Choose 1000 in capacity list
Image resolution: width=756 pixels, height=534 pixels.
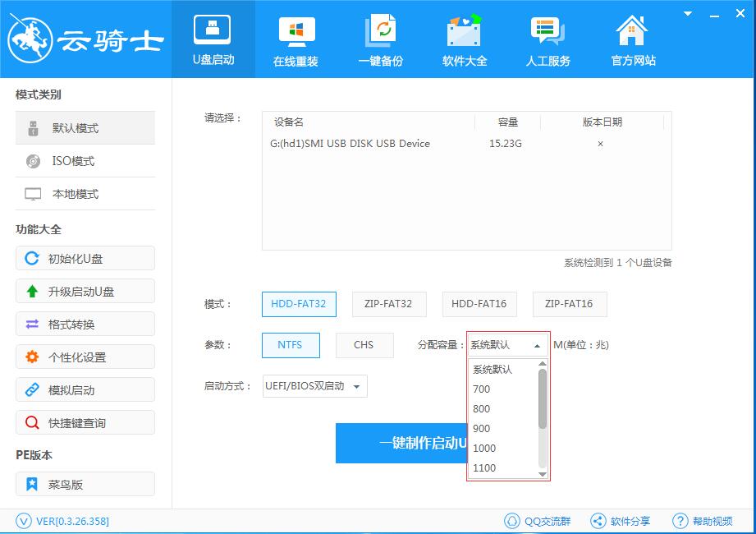[503, 449]
